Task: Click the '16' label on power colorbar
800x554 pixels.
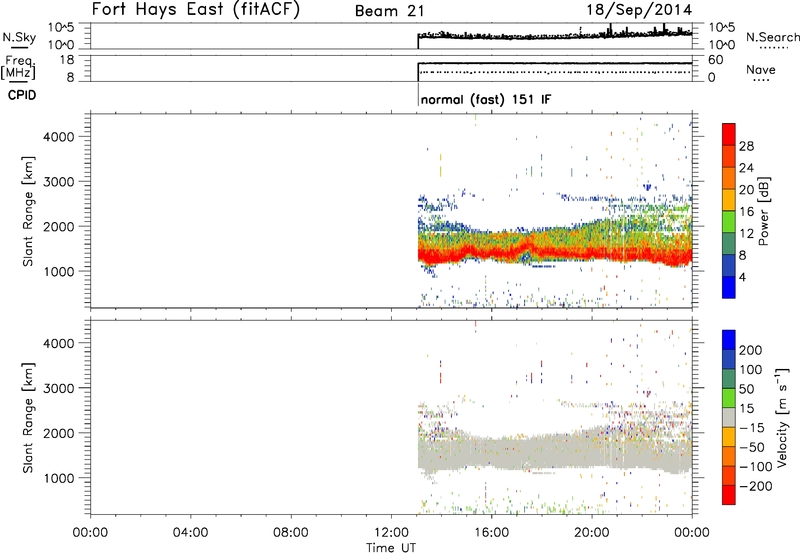Action: [746, 212]
